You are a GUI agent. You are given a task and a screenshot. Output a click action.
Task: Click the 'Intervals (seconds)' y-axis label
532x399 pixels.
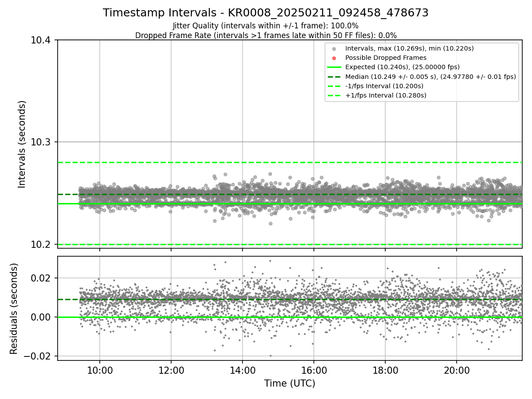(x=22, y=144)
